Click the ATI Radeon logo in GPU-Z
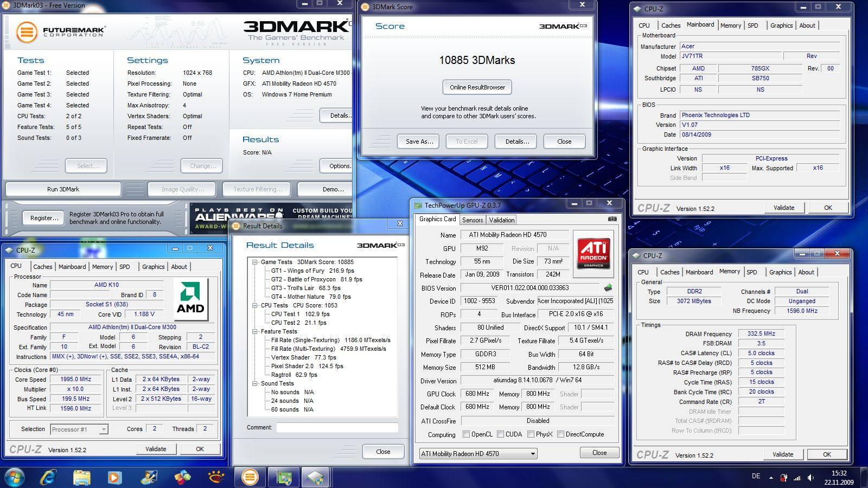 (x=593, y=254)
